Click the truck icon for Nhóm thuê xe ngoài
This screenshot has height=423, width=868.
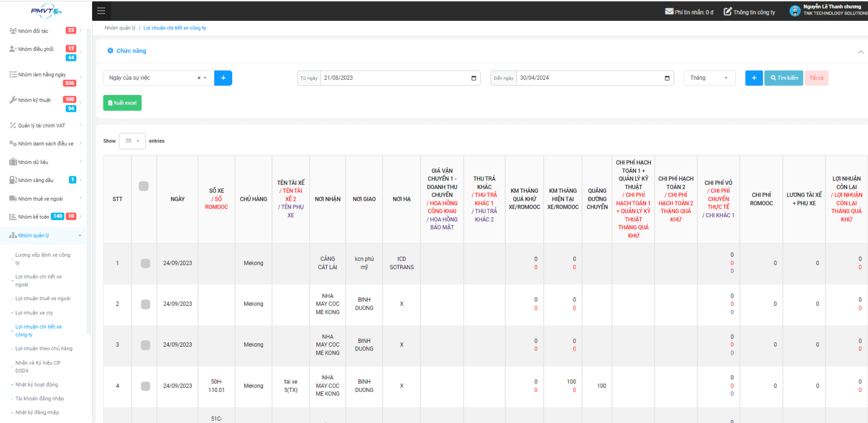(12, 198)
